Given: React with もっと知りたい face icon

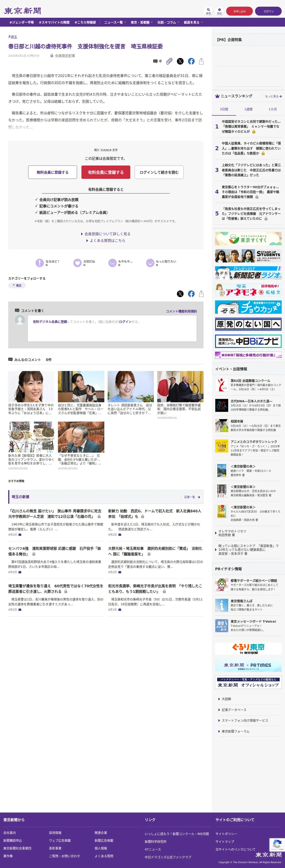Looking at the screenshot, I should pos(150,262).
